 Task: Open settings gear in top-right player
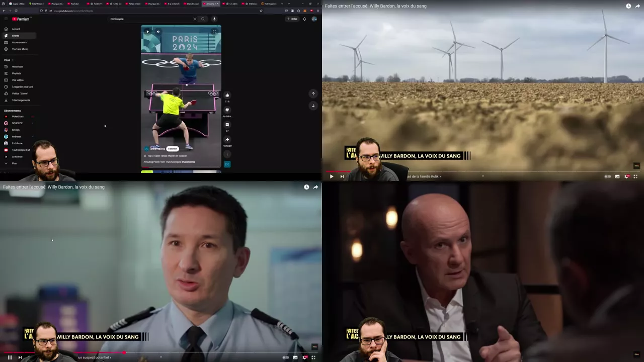tap(627, 176)
